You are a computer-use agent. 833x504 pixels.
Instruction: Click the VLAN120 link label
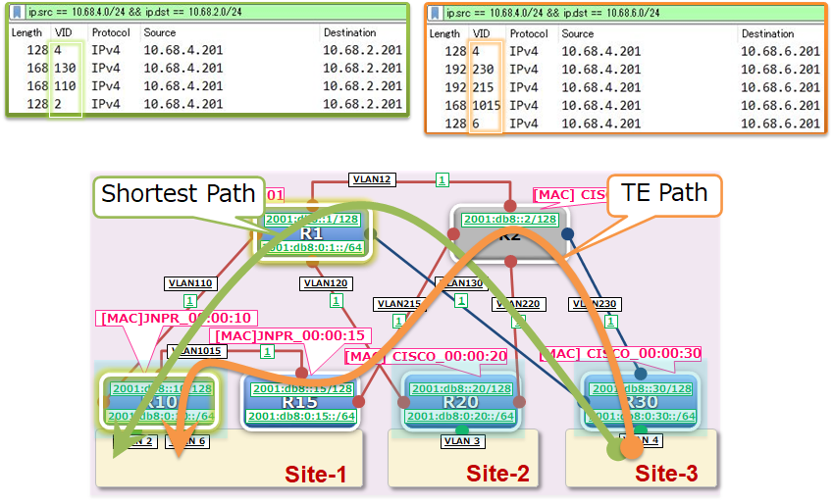[326, 283]
